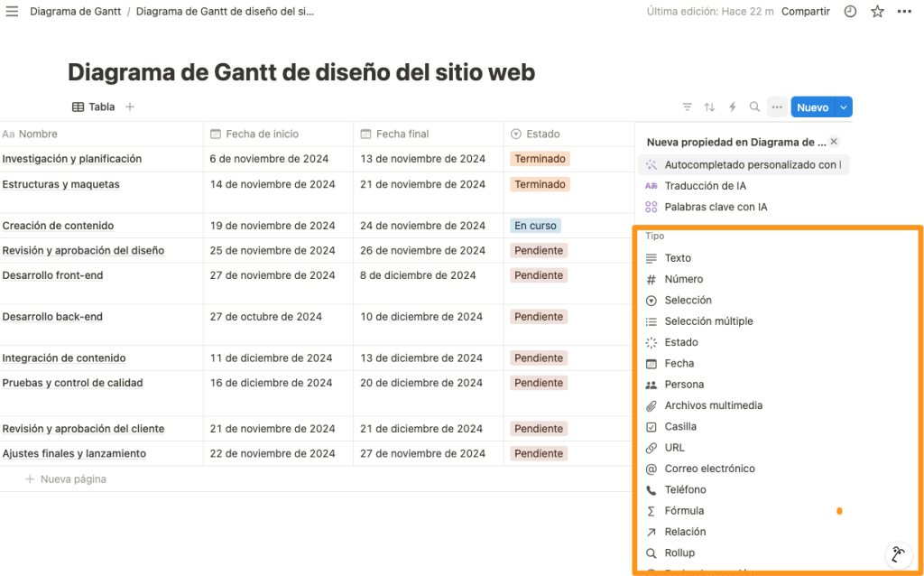Click the Compartir button
This screenshot has height=576, width=924.
click(x=805, y=11)
